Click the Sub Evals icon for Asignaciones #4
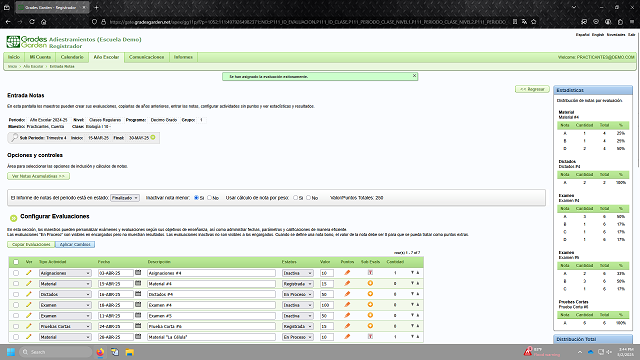Screen dimensions: 640x360 click(370, 272)
